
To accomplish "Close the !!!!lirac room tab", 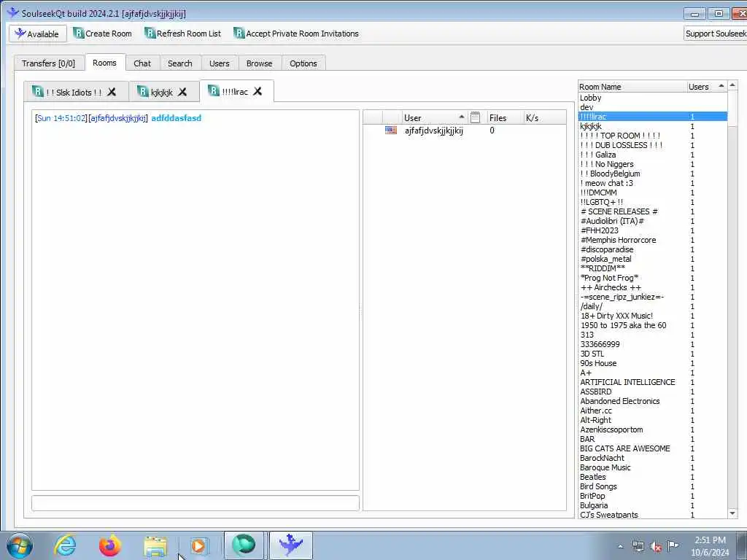I will click(258, 91).
